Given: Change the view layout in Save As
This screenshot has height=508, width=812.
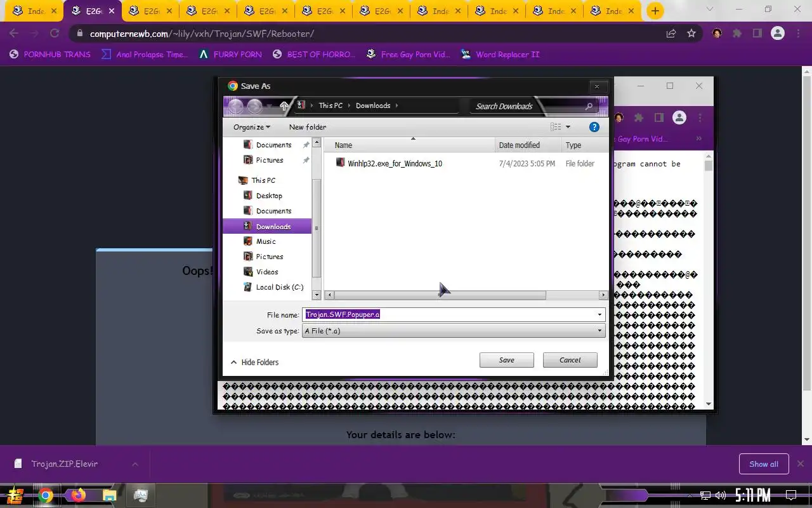Looking at the screenshot, I should click(556, 127).
